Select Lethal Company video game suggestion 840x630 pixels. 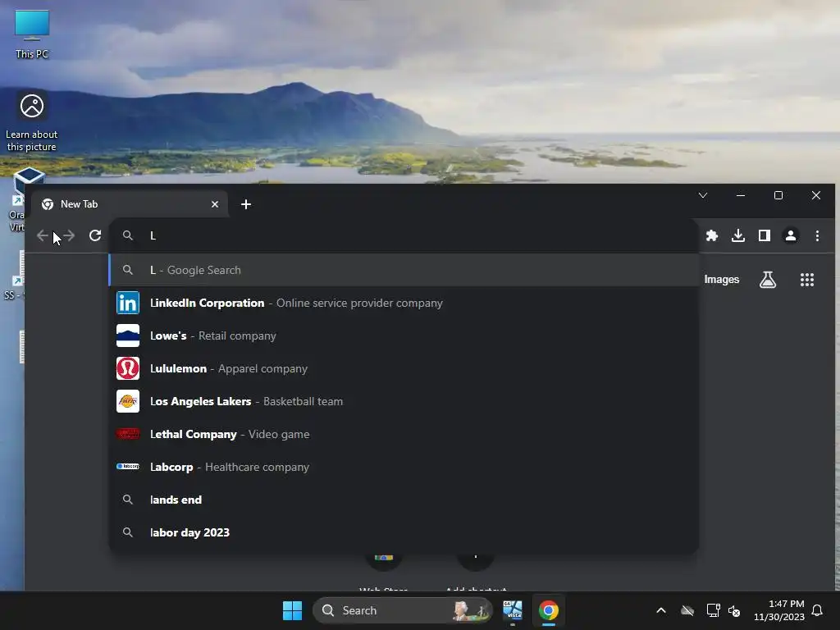coord(404,434)
